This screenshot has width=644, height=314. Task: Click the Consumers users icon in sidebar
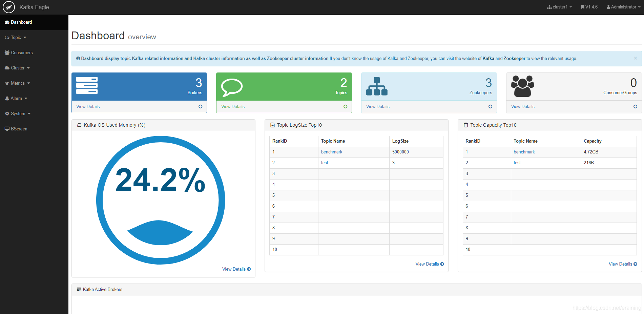(7, 53)
